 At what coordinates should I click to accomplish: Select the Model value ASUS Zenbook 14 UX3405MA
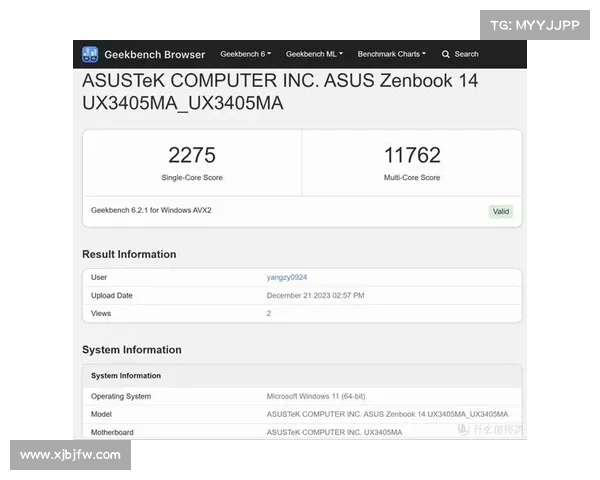click(387, 414)
